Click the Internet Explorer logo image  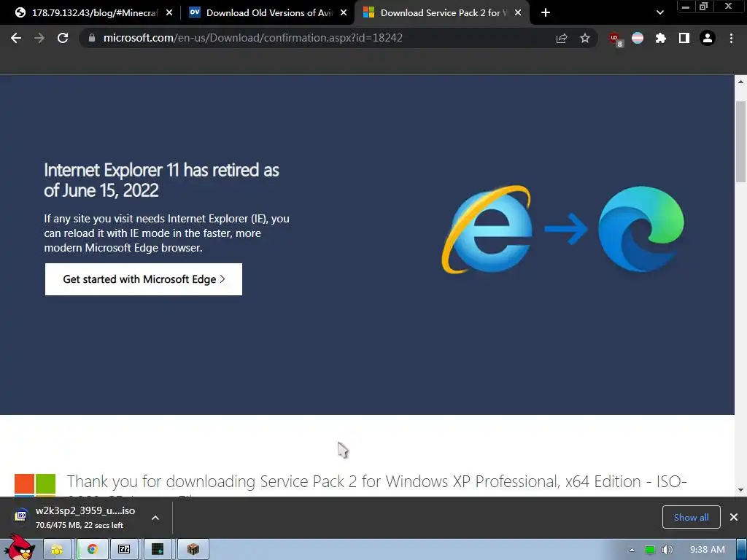[x=487, y=230]
